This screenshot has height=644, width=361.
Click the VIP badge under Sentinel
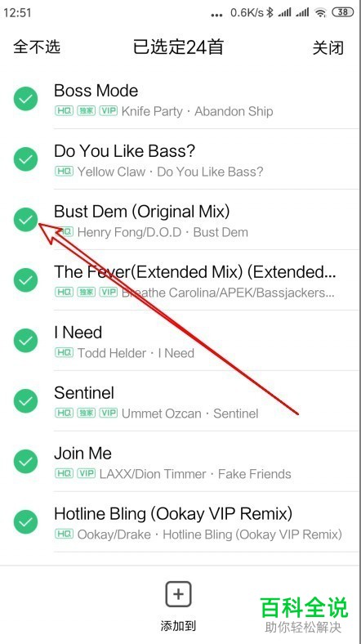pyautogui.click(x=109, y=413)
